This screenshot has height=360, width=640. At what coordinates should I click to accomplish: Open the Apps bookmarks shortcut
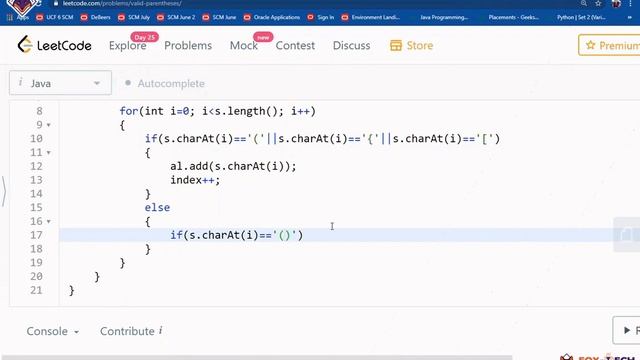click(18, 18)
